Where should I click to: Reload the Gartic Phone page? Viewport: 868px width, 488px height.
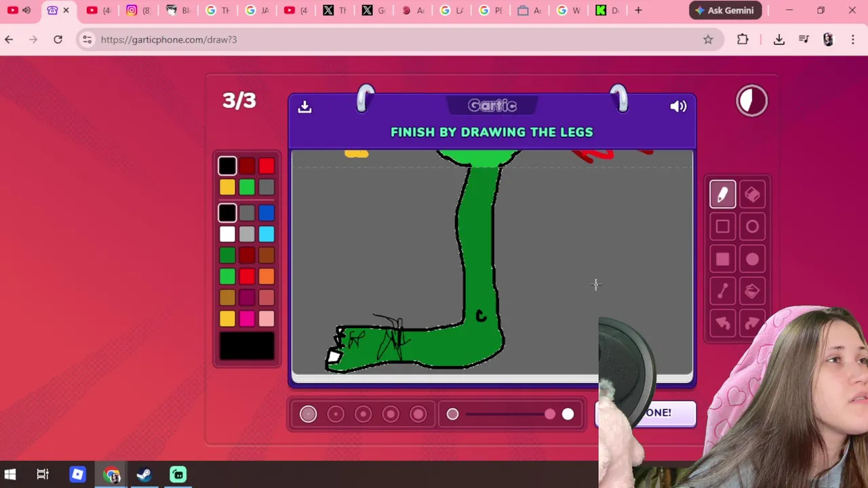[58, 39]
